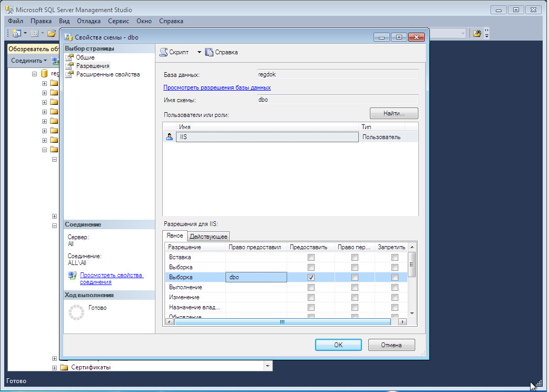Click the Отмена button
The width and height of the screenshot is (549, 392).
click(x=391, y=345)
